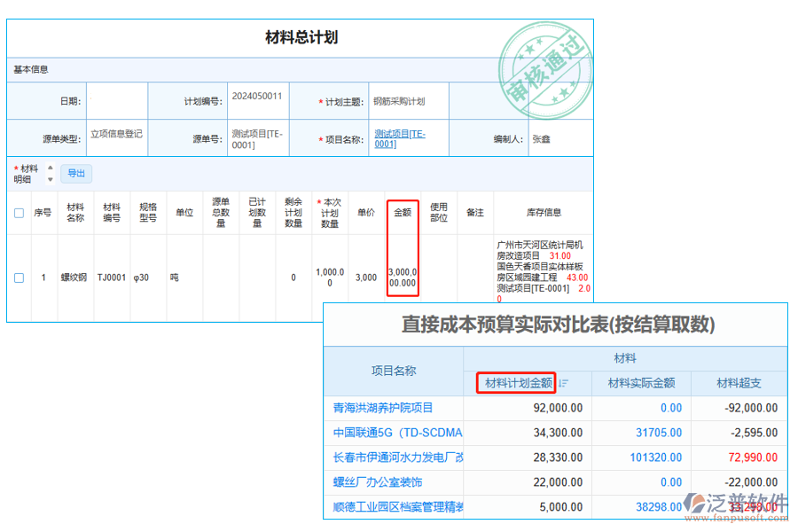Image resolution: width=798 pixels, height=532 pixels.
Task: Open the 青海洪湖养护院项目 project
Action: point(392,408)
